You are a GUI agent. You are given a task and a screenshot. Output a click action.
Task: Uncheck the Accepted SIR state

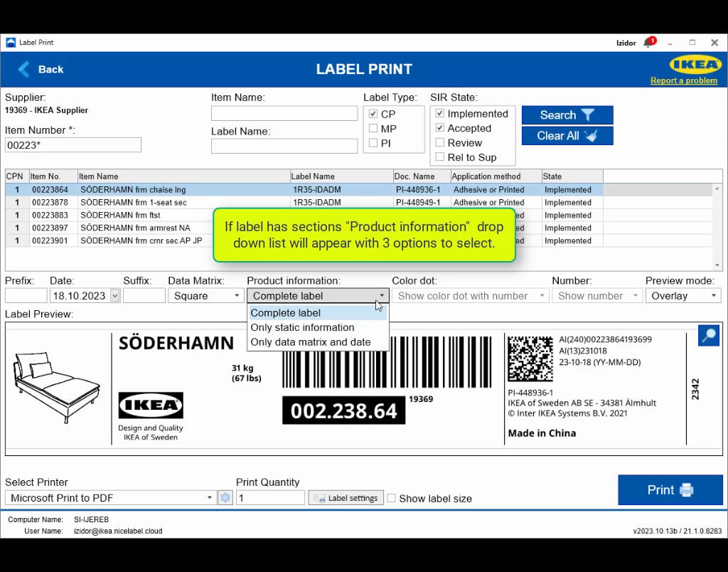point(439,128)
